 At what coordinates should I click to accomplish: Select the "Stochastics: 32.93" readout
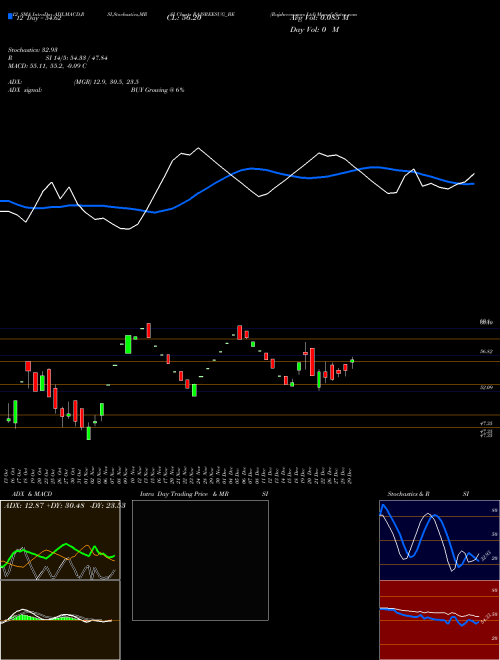(x=32, y=50)
